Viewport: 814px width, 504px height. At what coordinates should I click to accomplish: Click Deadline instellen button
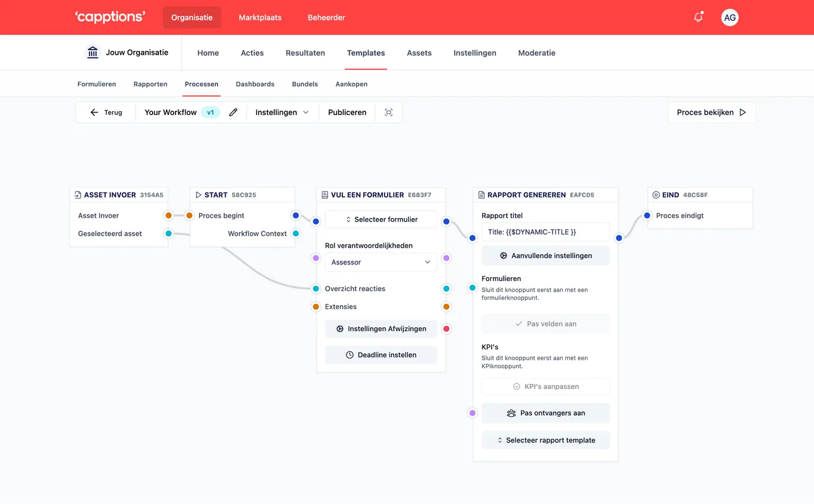click(x=381, y=355)
